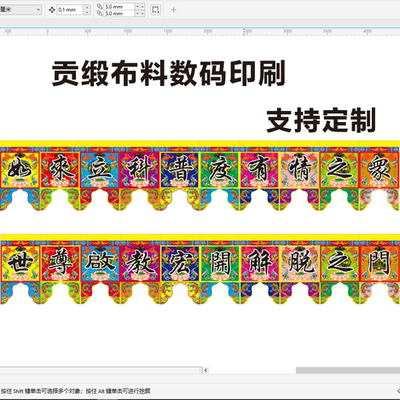Select the orange 眾 banner tile
The height and width of the screenshot is (400, 400).
coord(380,170)
